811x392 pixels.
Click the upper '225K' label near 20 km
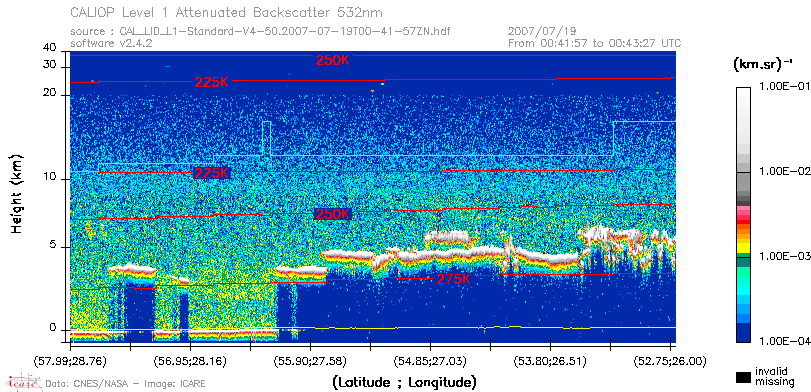pyautogui.click(x=212, y=82)
